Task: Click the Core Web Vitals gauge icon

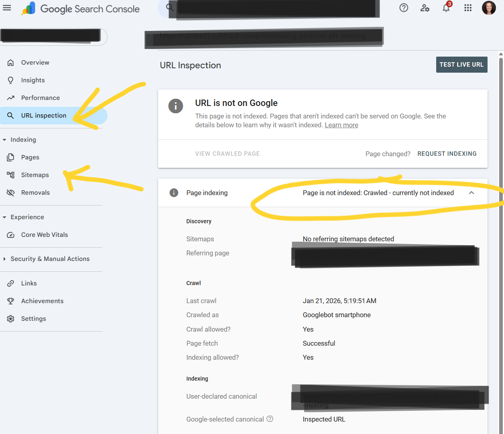Action: pyautogui.click(x=11, y=235)
